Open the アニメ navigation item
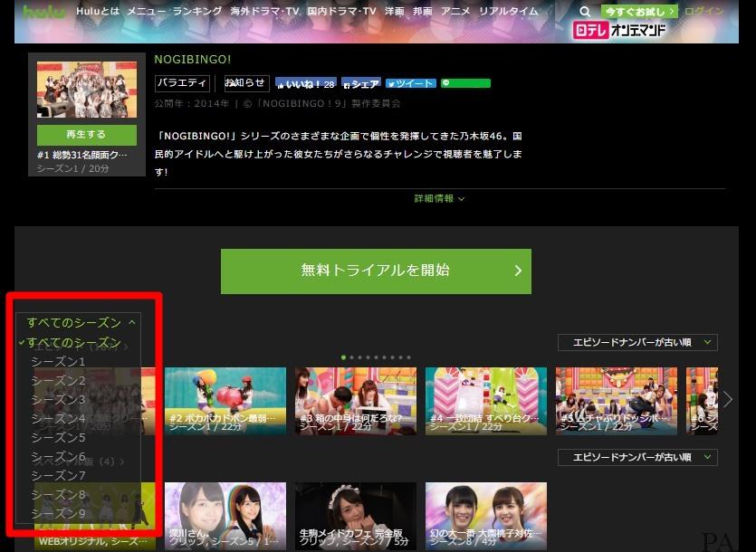Viewport: 756px width, 552px height. pyautogui.click(x=455, y=11)
